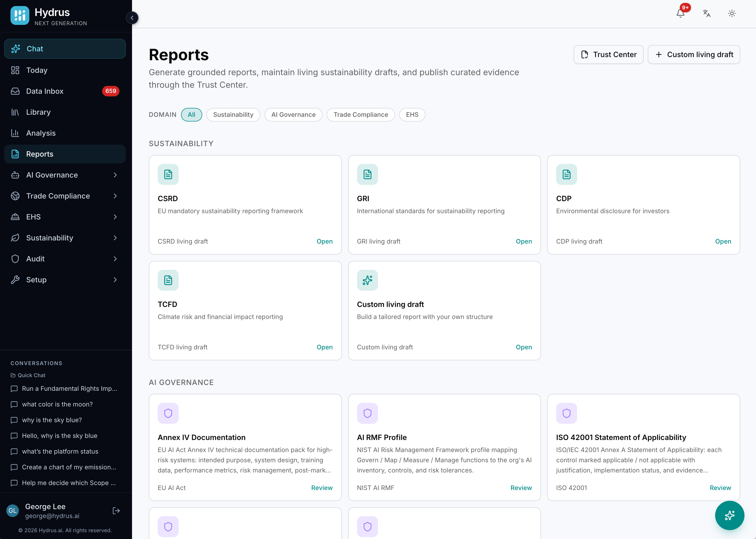Open the CDP living draft
The width and height of the screenshot is (756, 539).
coord(723,241)
